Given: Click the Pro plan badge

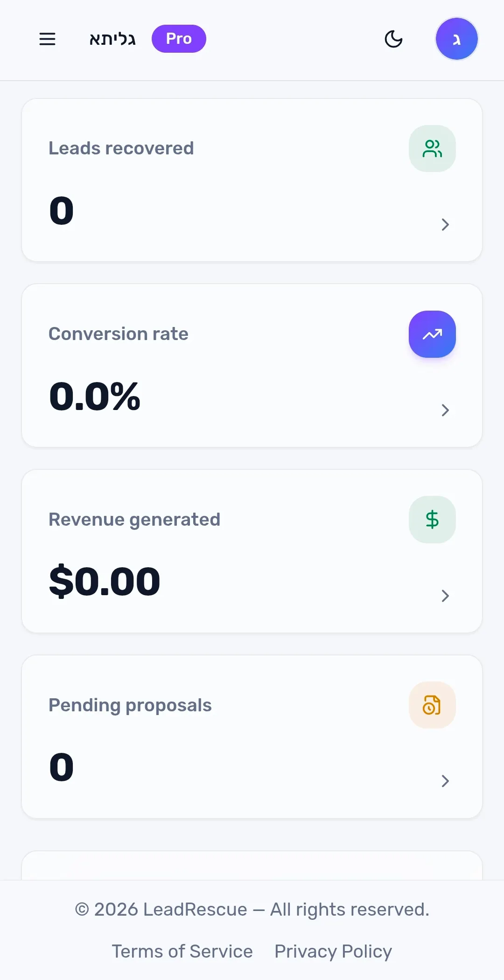Looking at the screenshot, I should point(179,39).
